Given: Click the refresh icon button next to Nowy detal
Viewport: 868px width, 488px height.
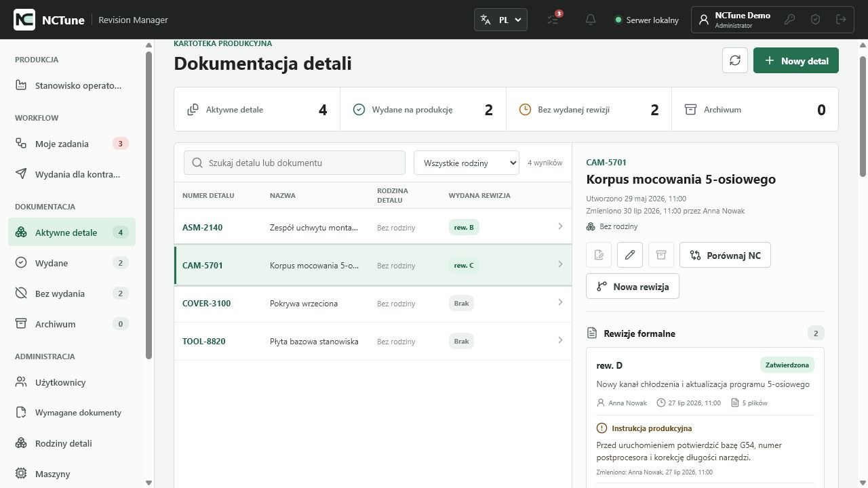Looking at the screenshot, I should click(x=735, y=60).
